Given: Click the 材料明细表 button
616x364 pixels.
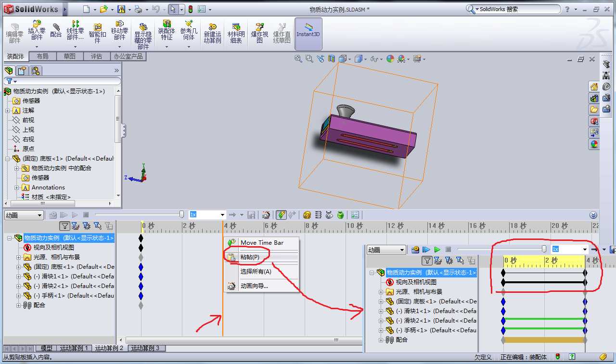Looking at the screenshot, I should pos(236,33).
